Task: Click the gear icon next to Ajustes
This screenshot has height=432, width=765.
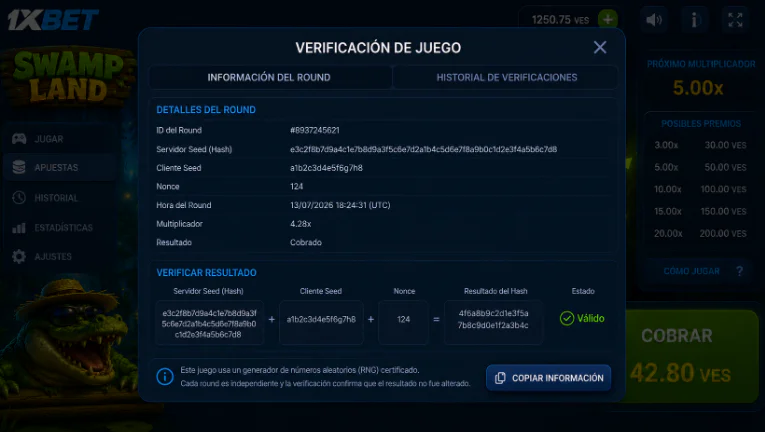Action: 19,256
